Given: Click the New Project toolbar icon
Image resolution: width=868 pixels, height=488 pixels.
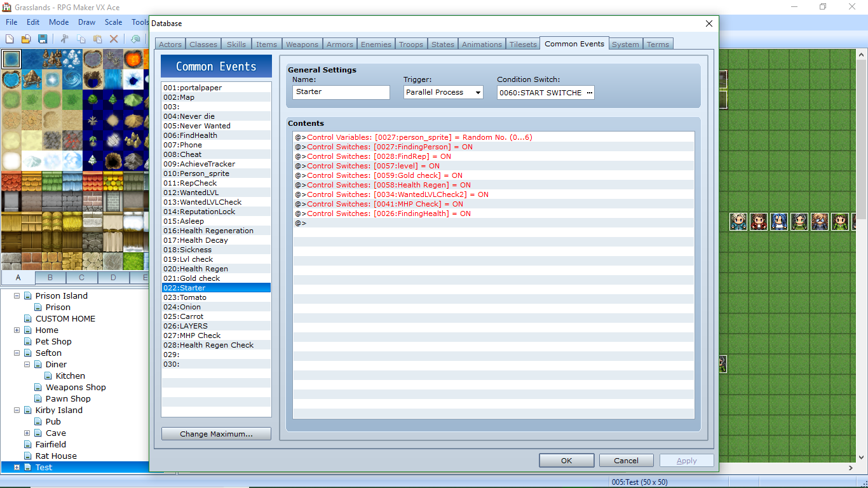Looking at the screenshot, I should click(x=11, y=39).
